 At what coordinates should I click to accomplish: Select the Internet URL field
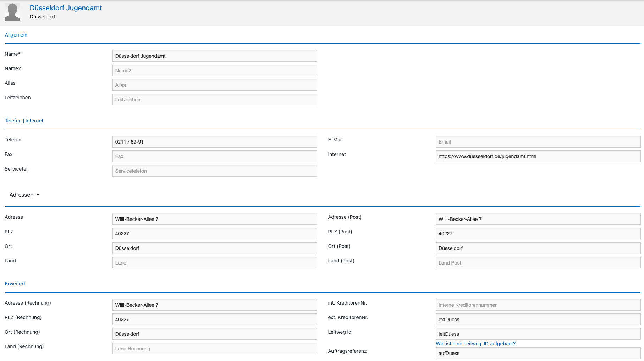538,156
